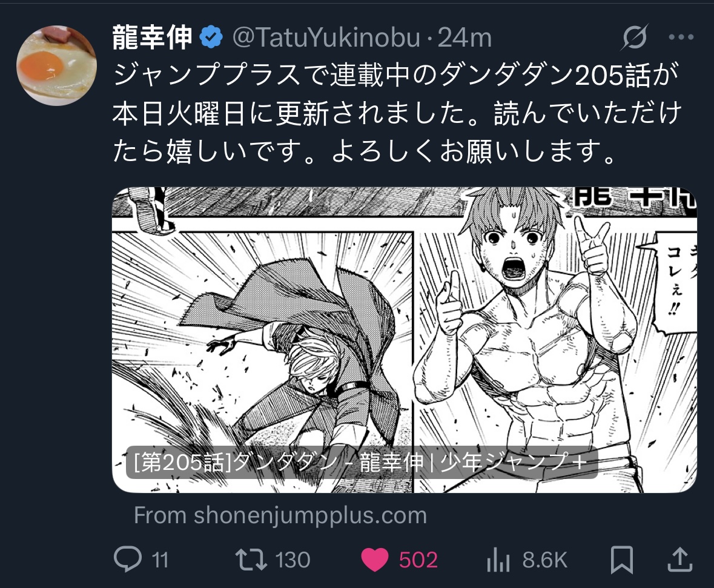
Task: Repost using the retweet arrows icon
Action: (x=251, y=560)
